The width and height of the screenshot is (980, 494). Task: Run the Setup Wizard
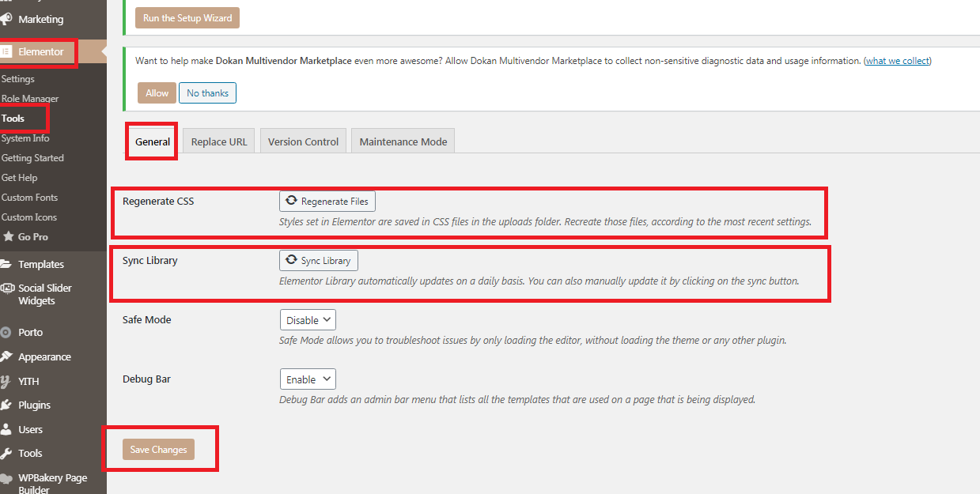click(187, 18)
